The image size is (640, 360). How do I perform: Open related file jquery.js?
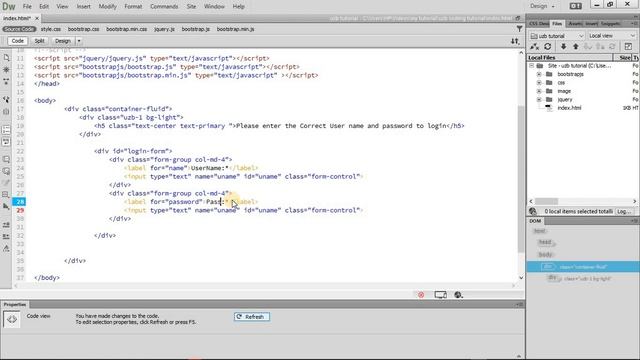[164, 29]
